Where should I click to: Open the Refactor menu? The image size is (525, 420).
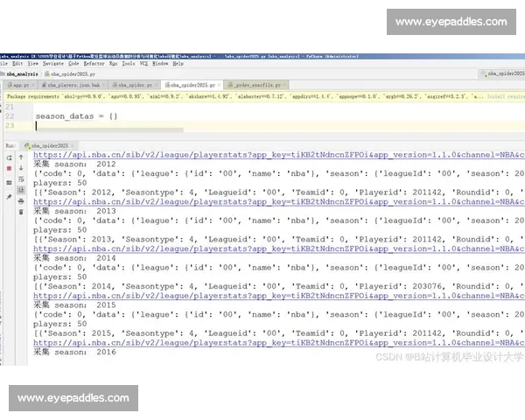click(94, 64)
